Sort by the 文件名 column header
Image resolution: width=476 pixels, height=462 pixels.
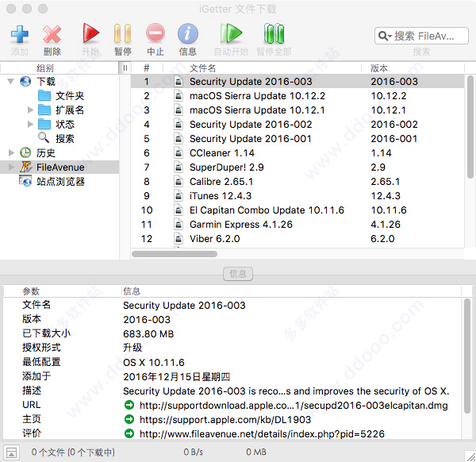tap(263, 68)
